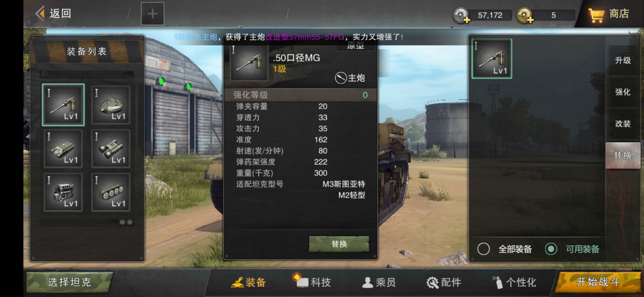Image resolution: width=644 pixels, height=297 pixels.
Task: Click the plus box to add slot
Action: [152, 14]
